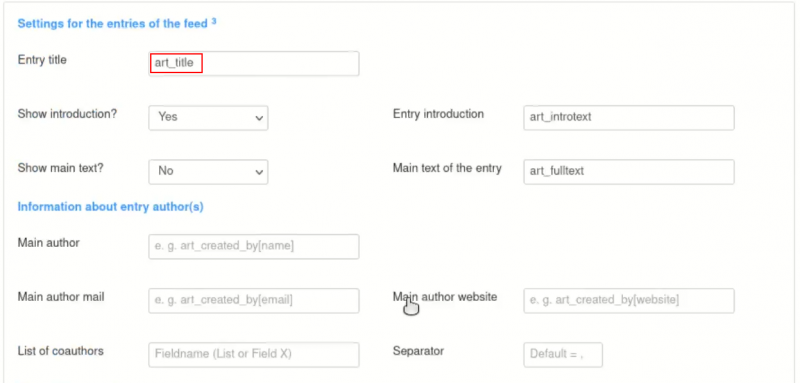This screenshot has height=383, width=800.
Task: Click the footnote 3 superscript beside feed heading
Action: click(214, 21)
